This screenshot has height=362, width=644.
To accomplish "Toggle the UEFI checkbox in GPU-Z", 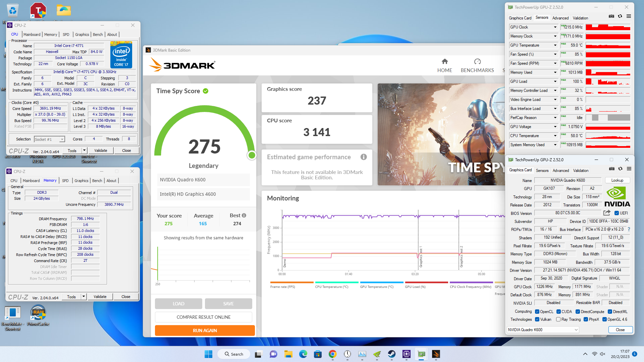I will click(x=616, y=213).
